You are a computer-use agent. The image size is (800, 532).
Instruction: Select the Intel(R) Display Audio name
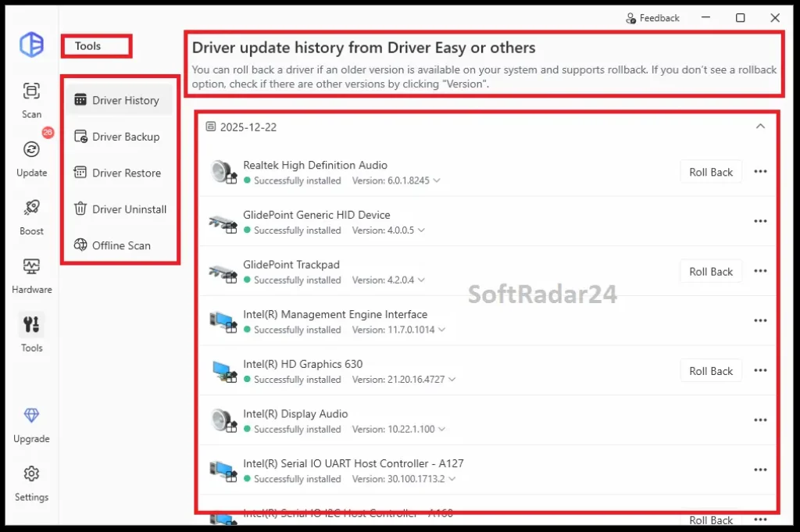(295, 414)
